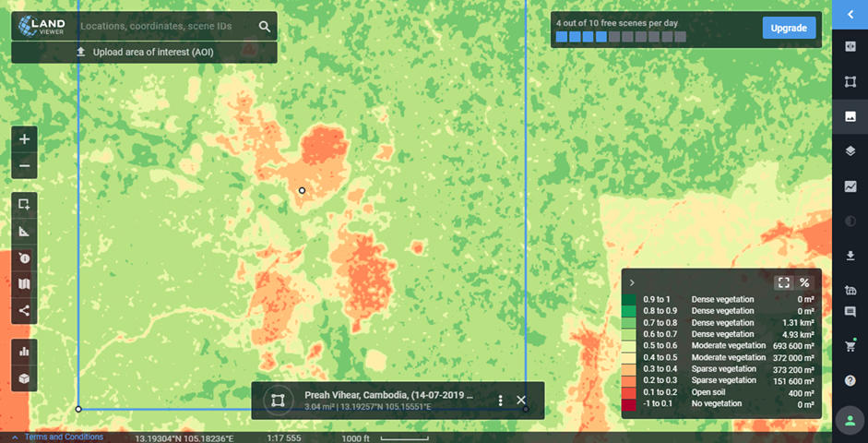Toggle legend area units button
Viewport: 868px width, 443px height.
point(783,282)
